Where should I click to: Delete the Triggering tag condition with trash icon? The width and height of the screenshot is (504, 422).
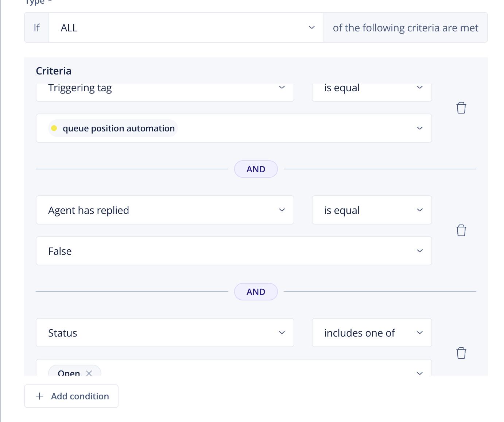click(461, 108)
